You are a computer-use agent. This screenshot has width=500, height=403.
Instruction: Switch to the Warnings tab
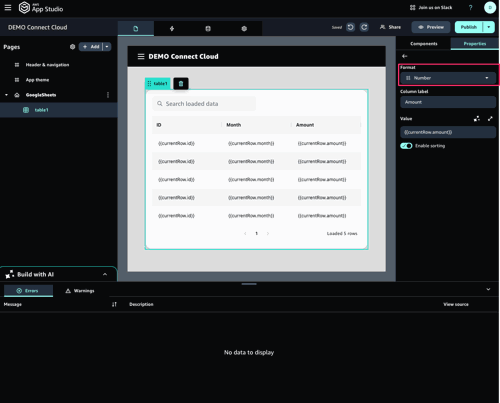[x=80, y=291]
